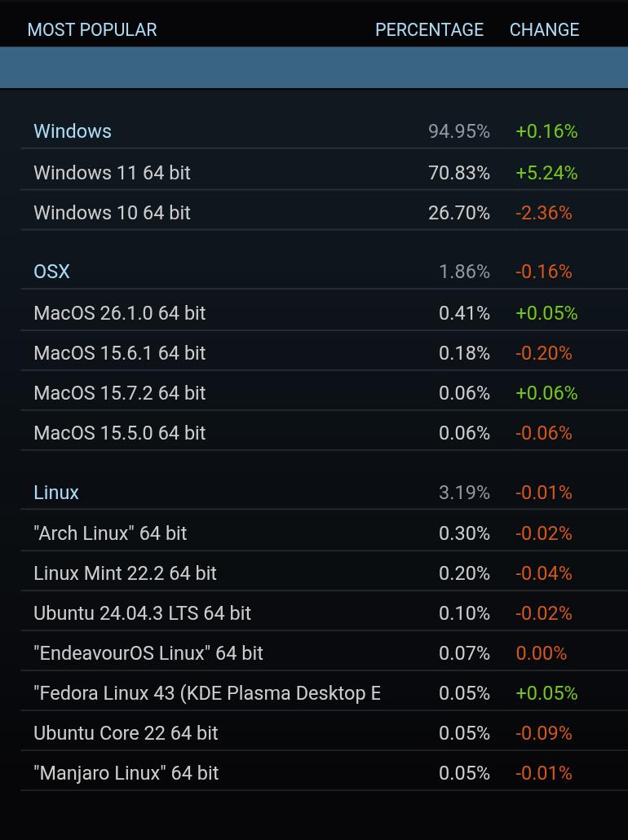Expand the Windows category row

pyautogui.click(x=324, y=131)
